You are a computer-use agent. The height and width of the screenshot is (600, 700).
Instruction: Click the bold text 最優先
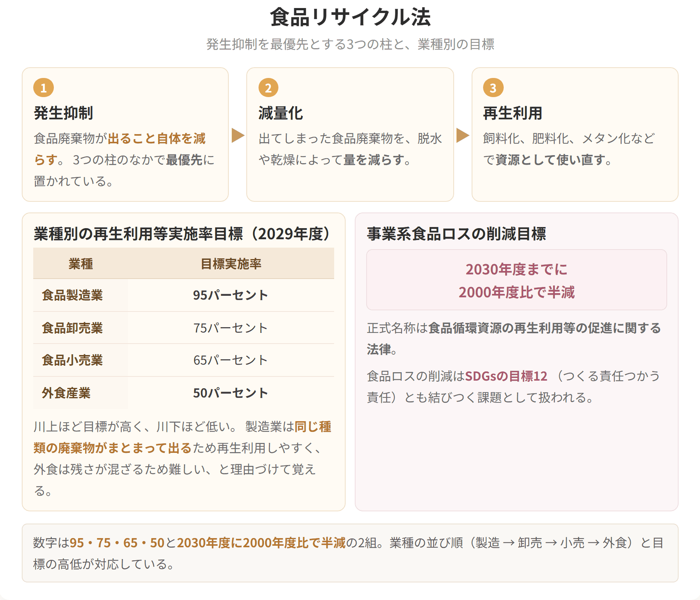184,160
